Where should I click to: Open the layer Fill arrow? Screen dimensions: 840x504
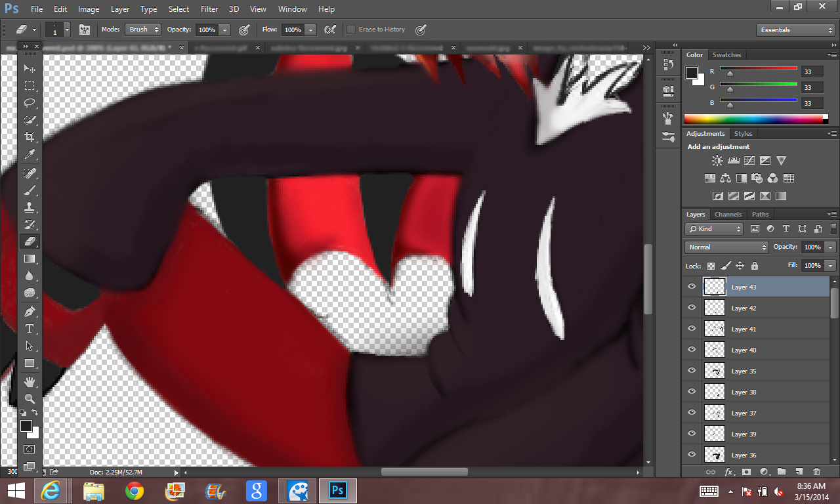[x=831, y=266]
